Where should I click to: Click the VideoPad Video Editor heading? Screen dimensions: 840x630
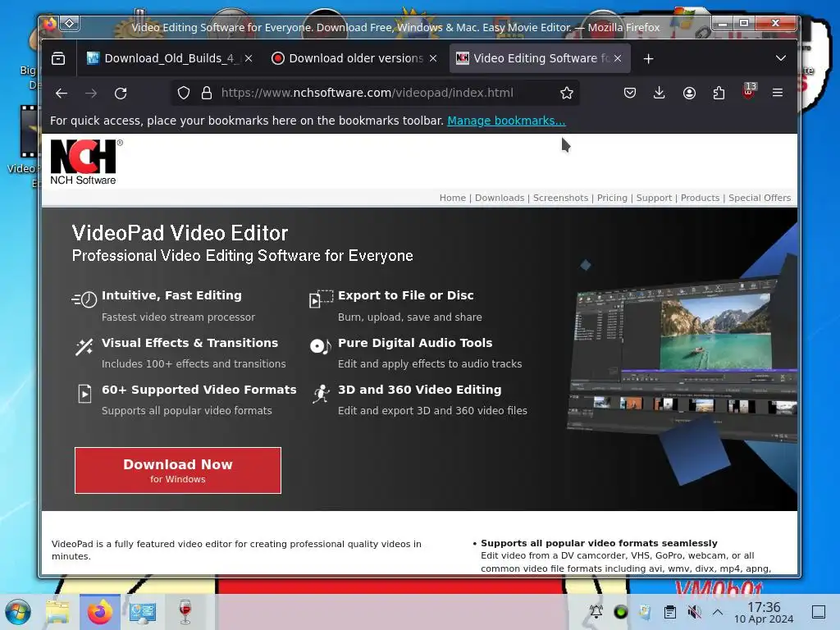tap(180, 233)
